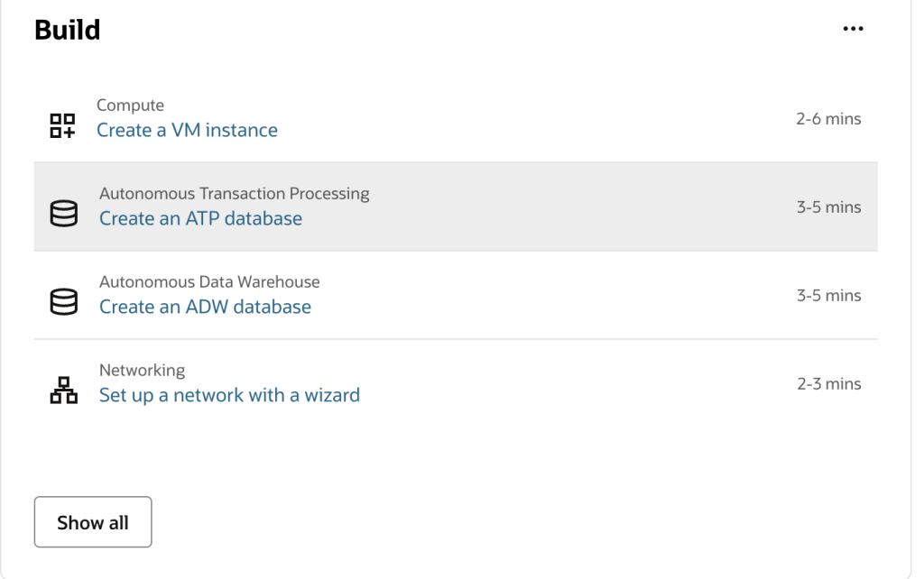The width and height of the screenshot is (924, 579).
Task: Click the ATP database cylinder icon
Action: coord(63,213)
